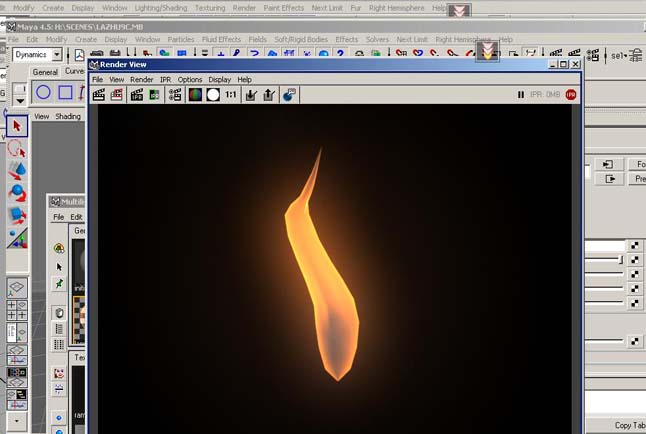Open Maya main File menu
Viewport: 646px width, 434px height.
click(x=13, y=40)
